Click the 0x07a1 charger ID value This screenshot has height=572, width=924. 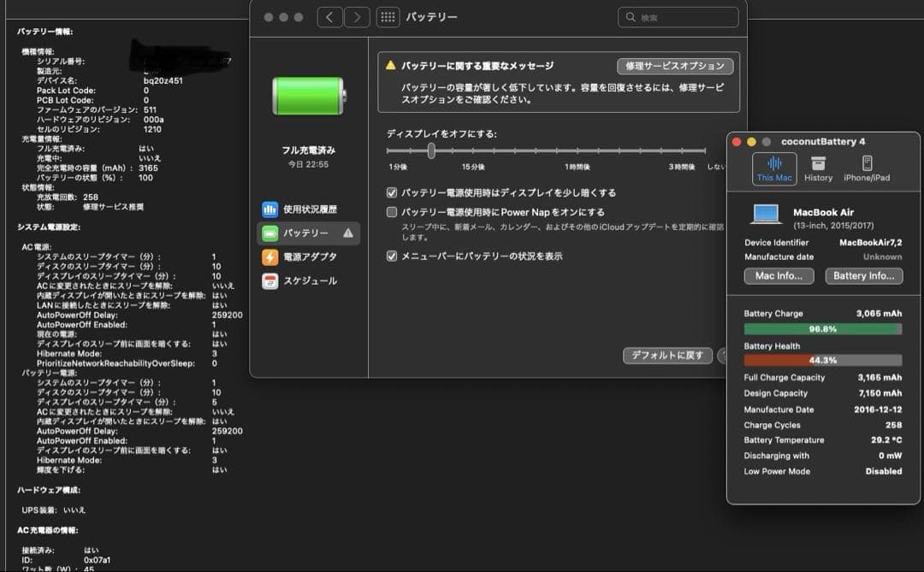coord(98,560)
